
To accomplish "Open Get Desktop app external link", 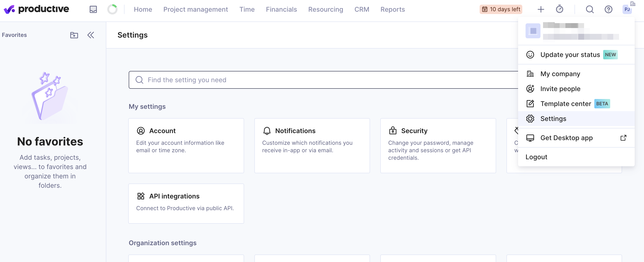I will [566, 138].
